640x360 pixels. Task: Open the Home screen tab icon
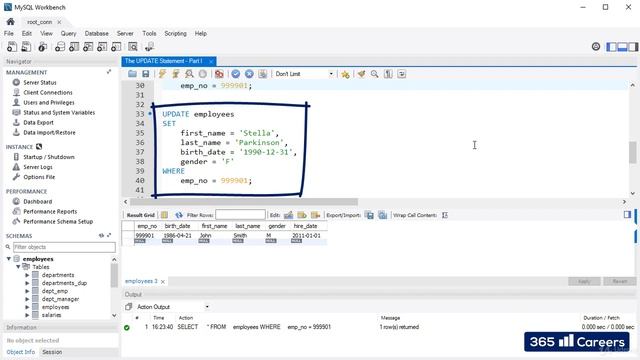10,22
